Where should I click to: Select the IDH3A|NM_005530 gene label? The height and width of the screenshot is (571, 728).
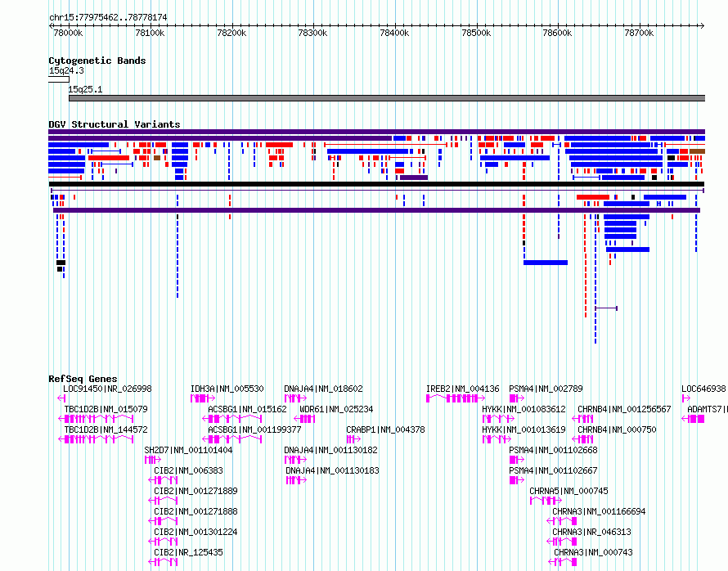click(227, 389)
